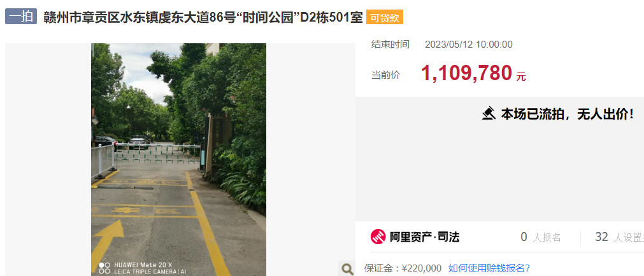Viewport: 644px width, 276px height.
Task: Open the 如何使用赊钱报名? help link
Action: tap(489, 268)
